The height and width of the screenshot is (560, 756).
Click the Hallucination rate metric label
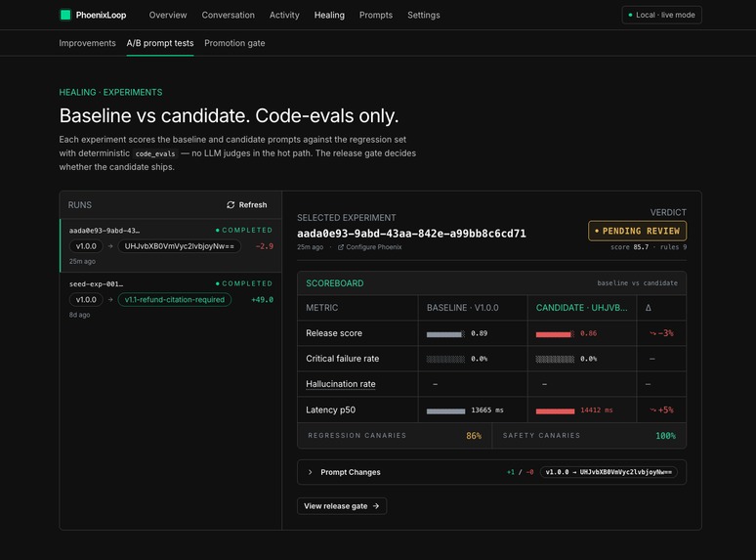click(x=340, y=384)
